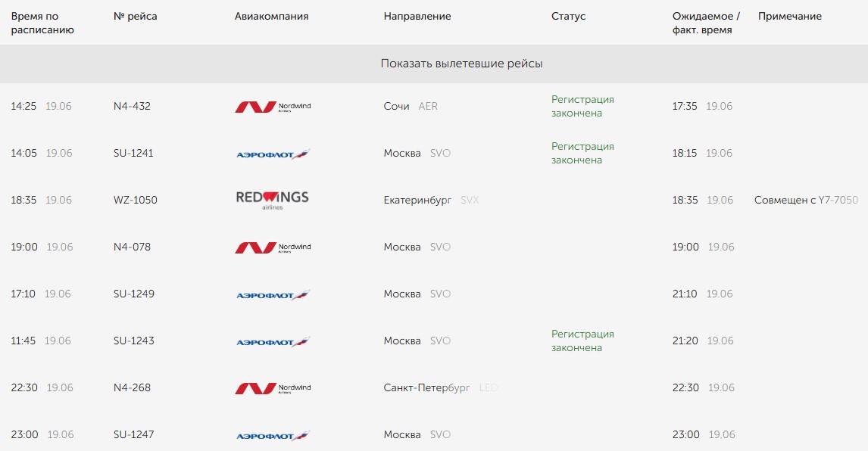Click the Nordwind logo for flight N4-432

273,107
